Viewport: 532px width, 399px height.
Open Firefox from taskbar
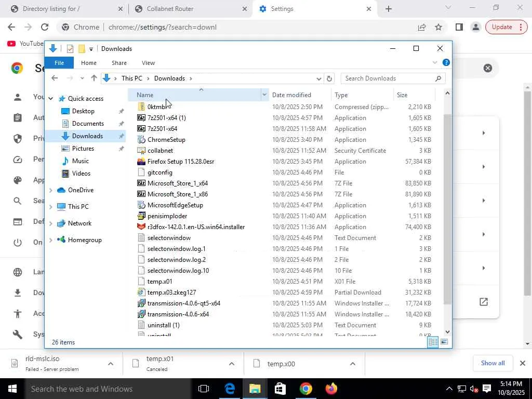pos(331,389)
